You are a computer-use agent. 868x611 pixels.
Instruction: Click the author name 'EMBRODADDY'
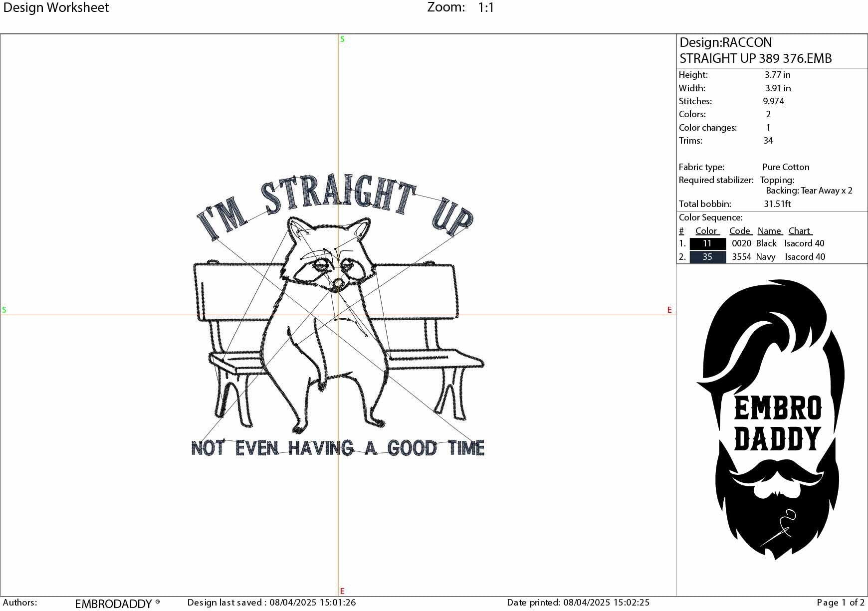click(113, 604)
